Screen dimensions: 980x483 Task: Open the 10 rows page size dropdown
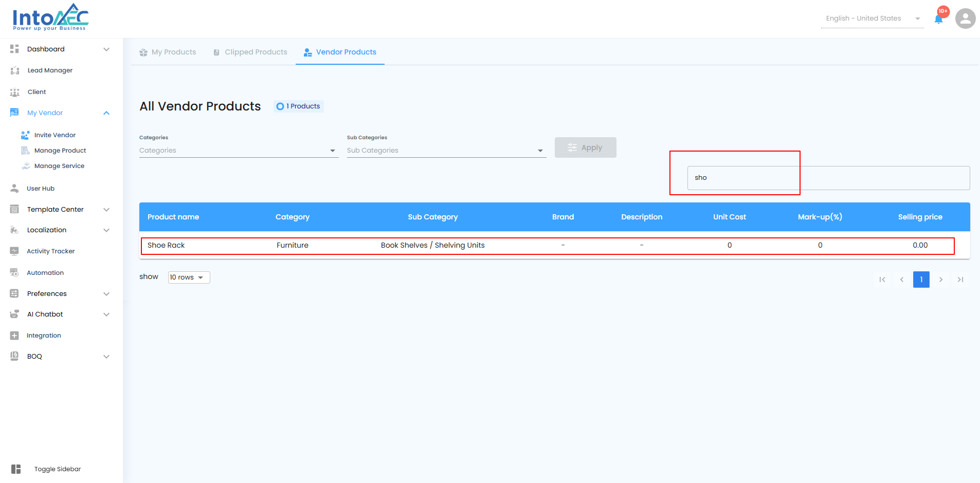pos(189,277)
